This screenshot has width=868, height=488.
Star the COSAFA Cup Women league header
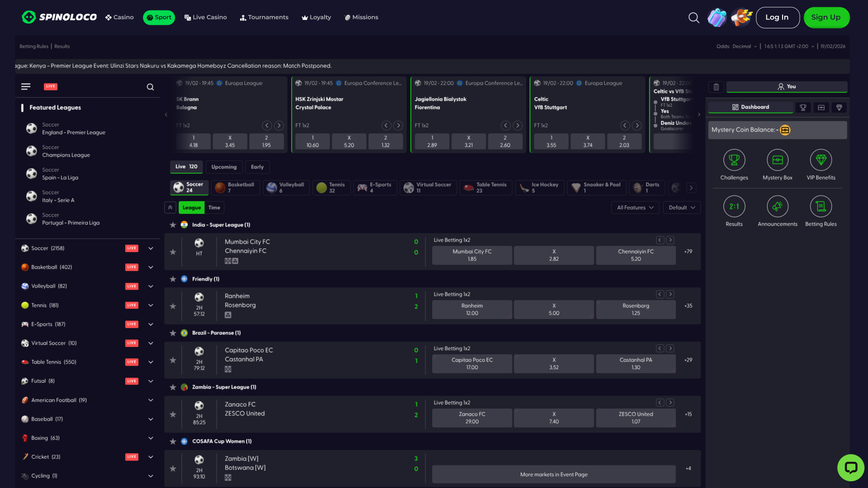coord(173,441)
